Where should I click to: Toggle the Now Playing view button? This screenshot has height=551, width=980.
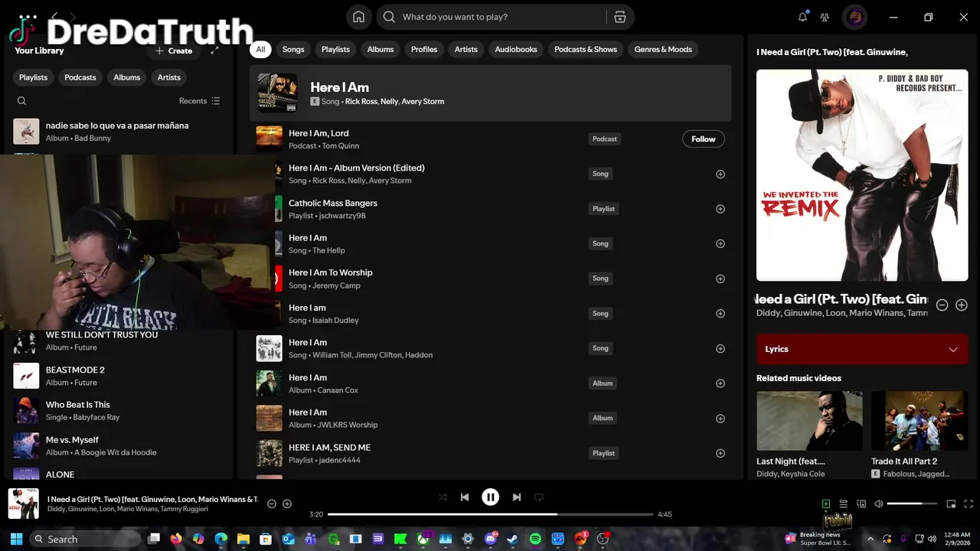(826, 504)
